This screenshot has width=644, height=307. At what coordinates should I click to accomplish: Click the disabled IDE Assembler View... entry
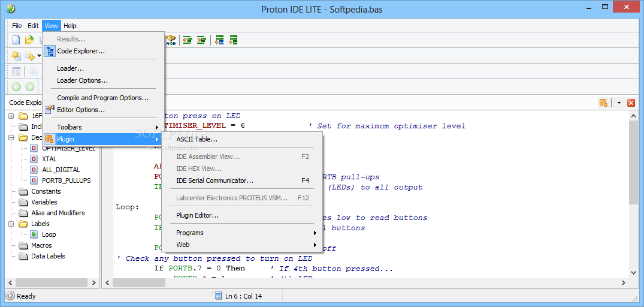coord(242,156)
